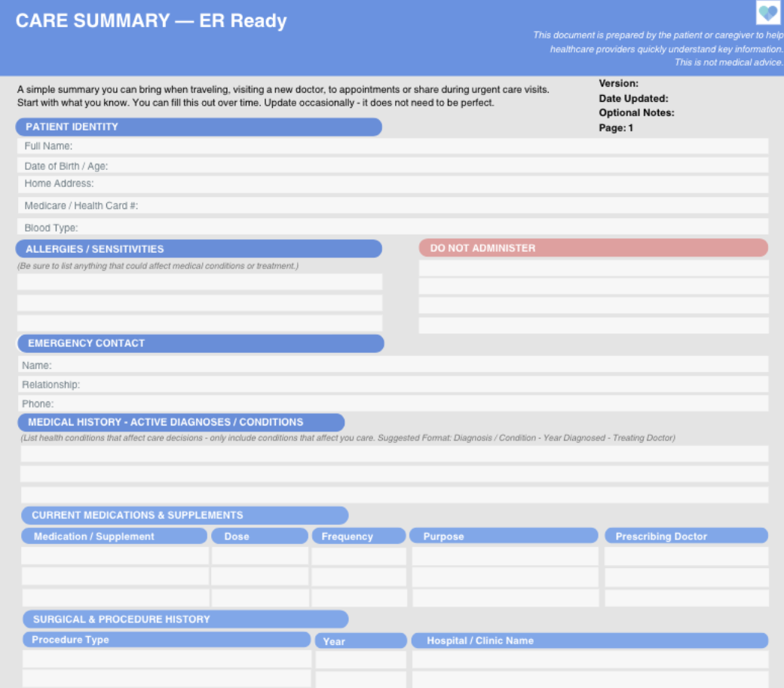Select the Patient Identity section header

pyautogui.click(x=199, y=127)
